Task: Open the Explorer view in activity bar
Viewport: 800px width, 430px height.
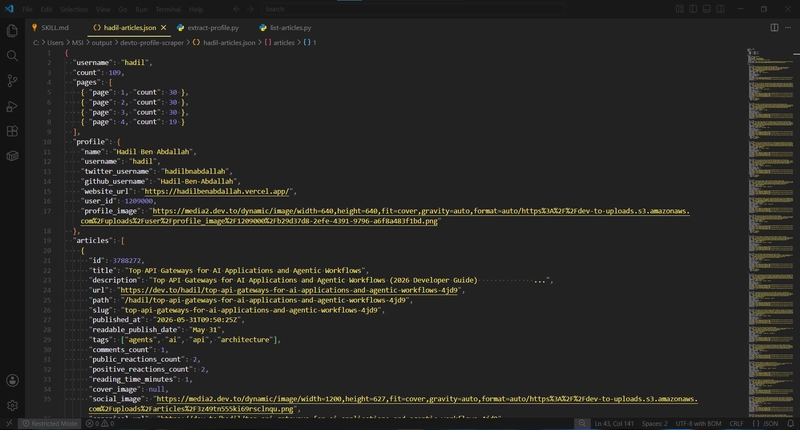Action: (x=12, y=31)
